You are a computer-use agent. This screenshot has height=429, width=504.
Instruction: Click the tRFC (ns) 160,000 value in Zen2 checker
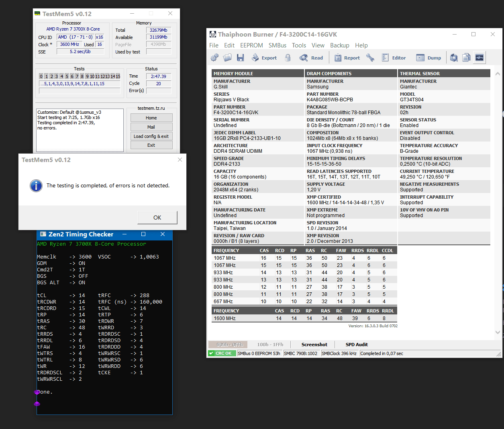click(x=151, y=302)
